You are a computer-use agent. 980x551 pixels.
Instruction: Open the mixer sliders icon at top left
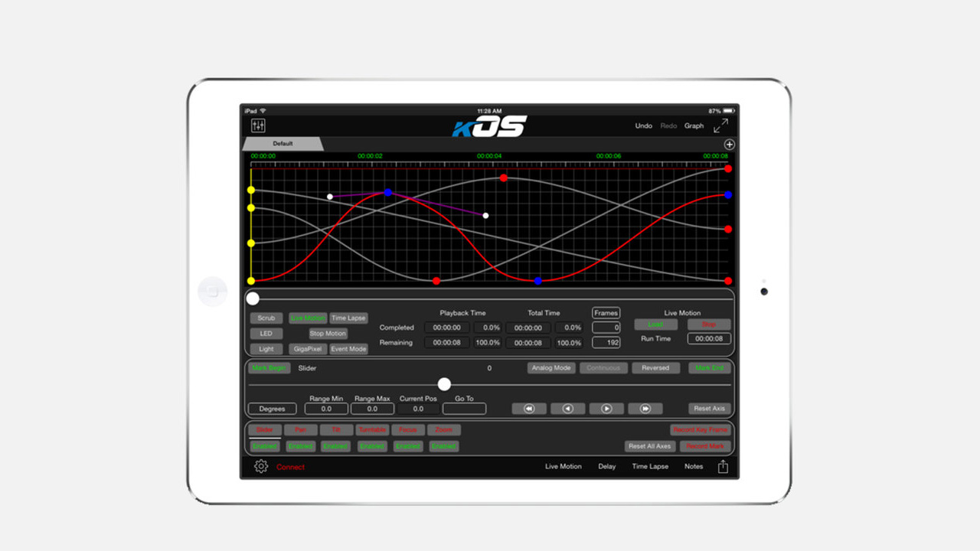click(x=258, y=126)
